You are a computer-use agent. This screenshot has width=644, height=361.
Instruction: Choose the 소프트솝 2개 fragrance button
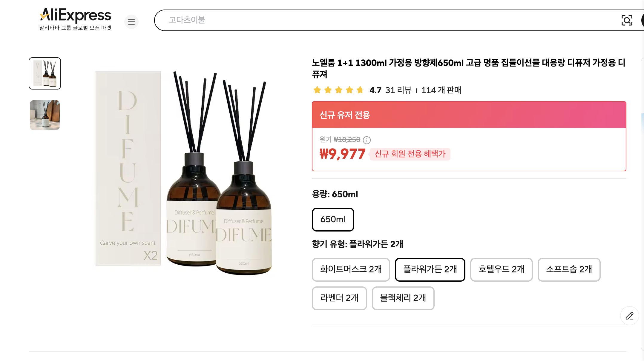click(569, 269)
